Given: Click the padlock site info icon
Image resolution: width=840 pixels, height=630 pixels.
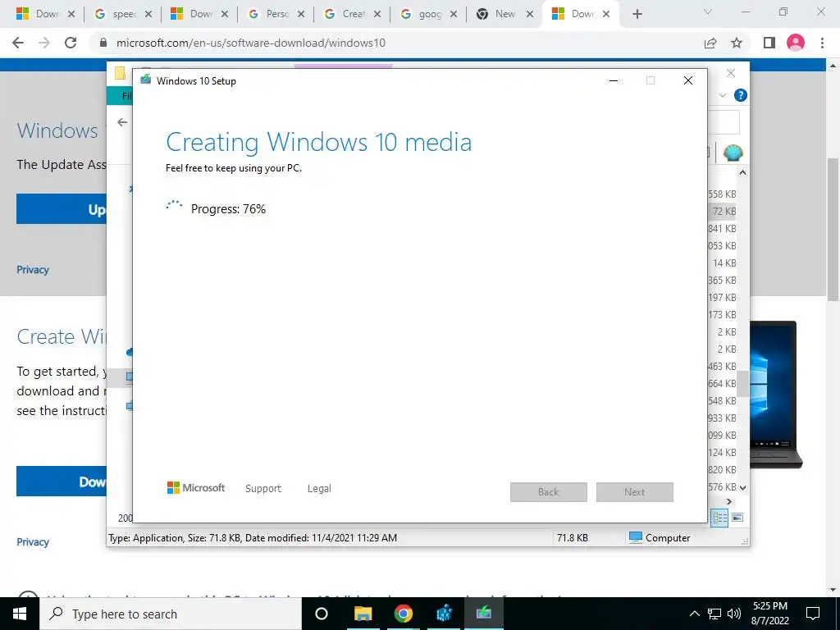Looking at the screenshot, I should pos(104,43).
